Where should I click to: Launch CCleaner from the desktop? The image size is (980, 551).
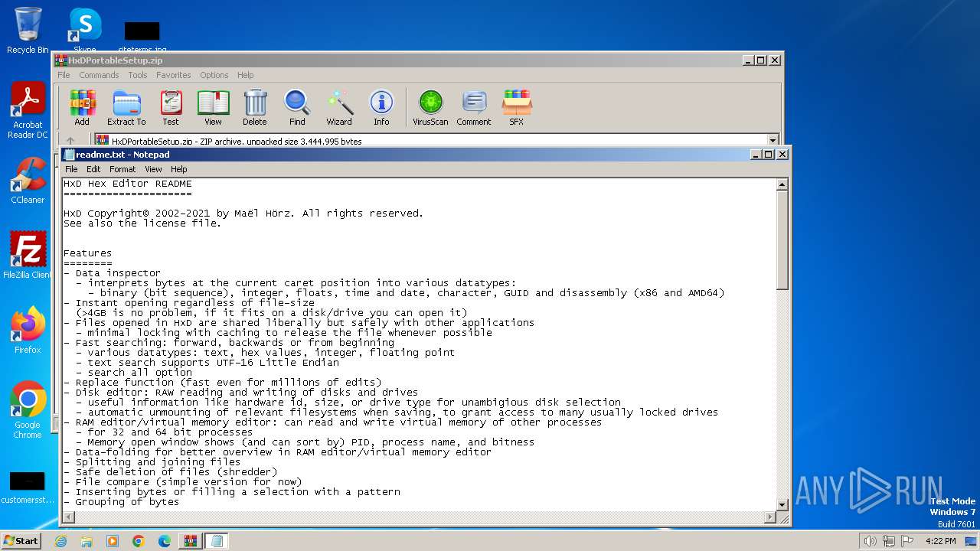point(28,181)
